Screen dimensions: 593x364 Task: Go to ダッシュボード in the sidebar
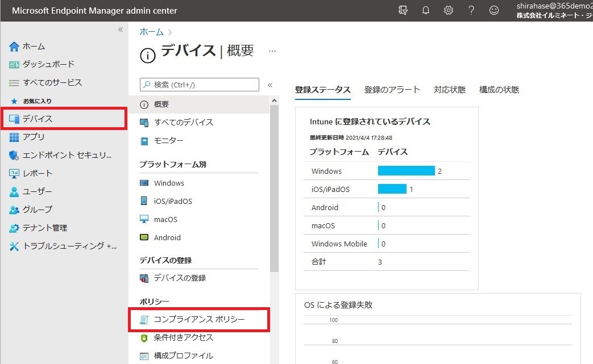[48, 65]
